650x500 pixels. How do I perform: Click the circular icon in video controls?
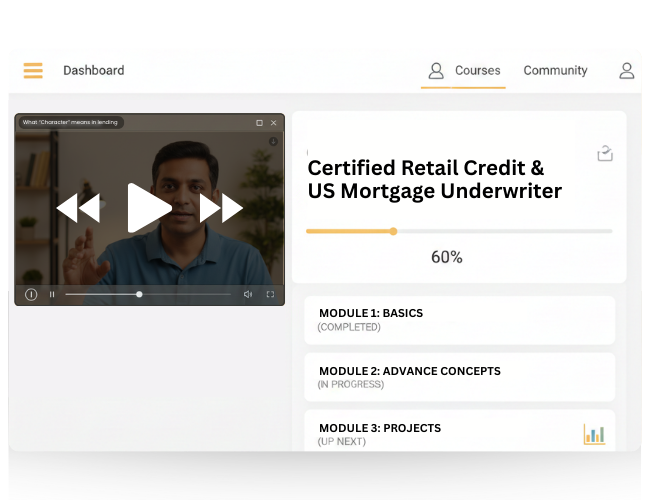point(31,295)
